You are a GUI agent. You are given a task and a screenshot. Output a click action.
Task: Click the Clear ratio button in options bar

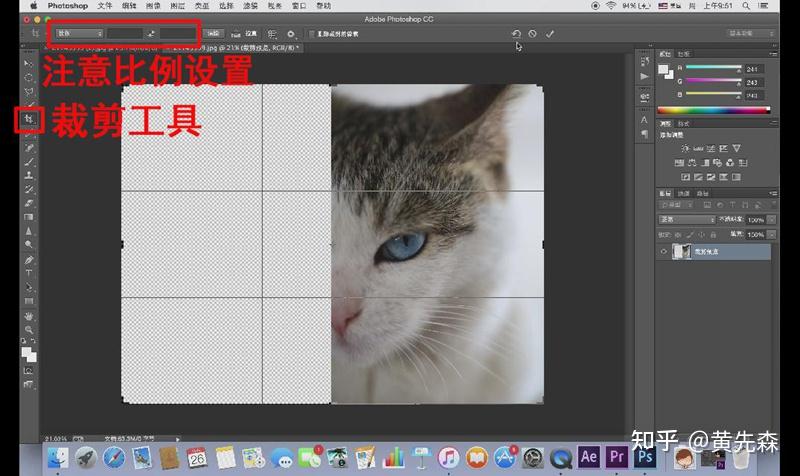(x=213, y=34)
